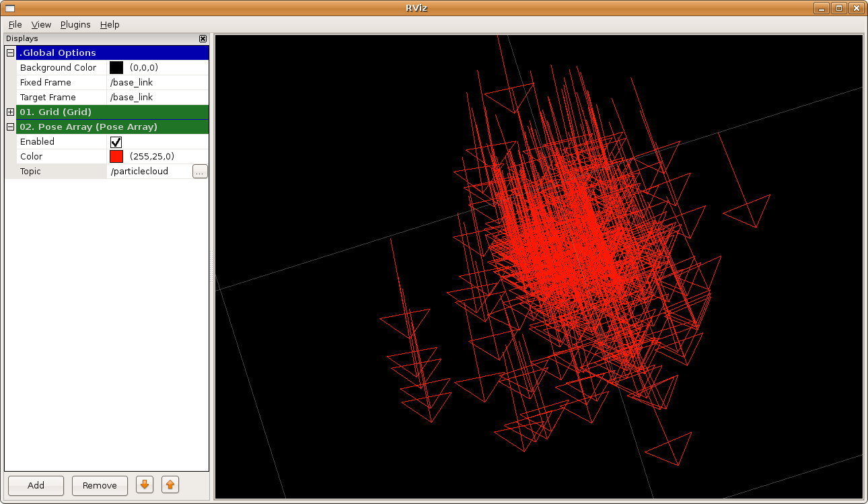Open the topic browser with the ... button
Viewport: 868px width, 504px height.
tap(199, 171)
